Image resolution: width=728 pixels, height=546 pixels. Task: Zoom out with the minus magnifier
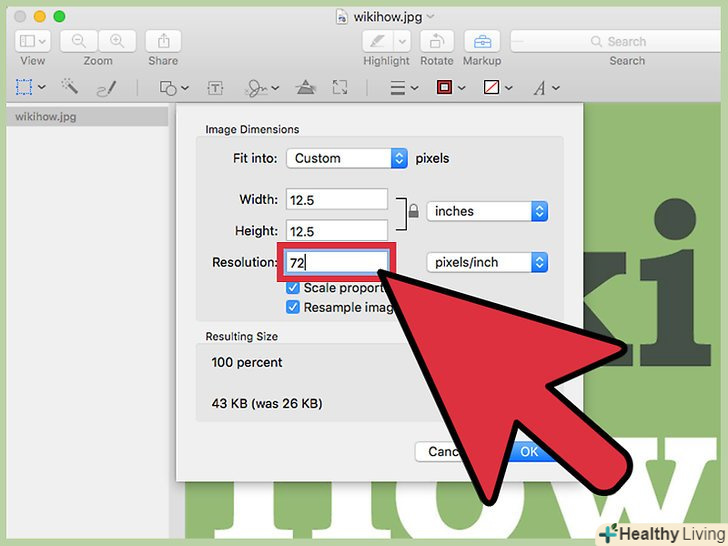pyautogui.click(x=78, y=41)
